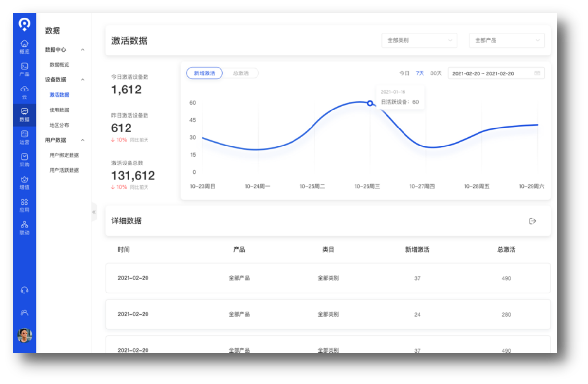
Task: Click the 10-29周六 axis label
Action: tap(532, 186)
